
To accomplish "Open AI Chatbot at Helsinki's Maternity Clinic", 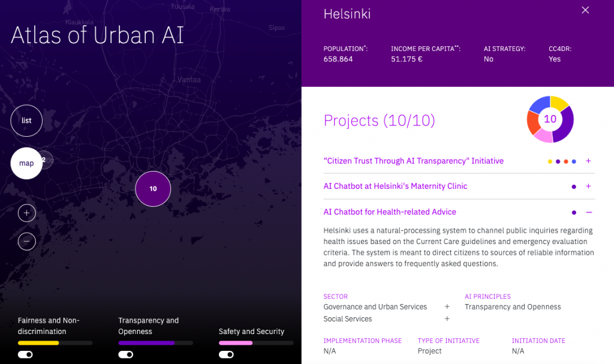I will [395, 186].
